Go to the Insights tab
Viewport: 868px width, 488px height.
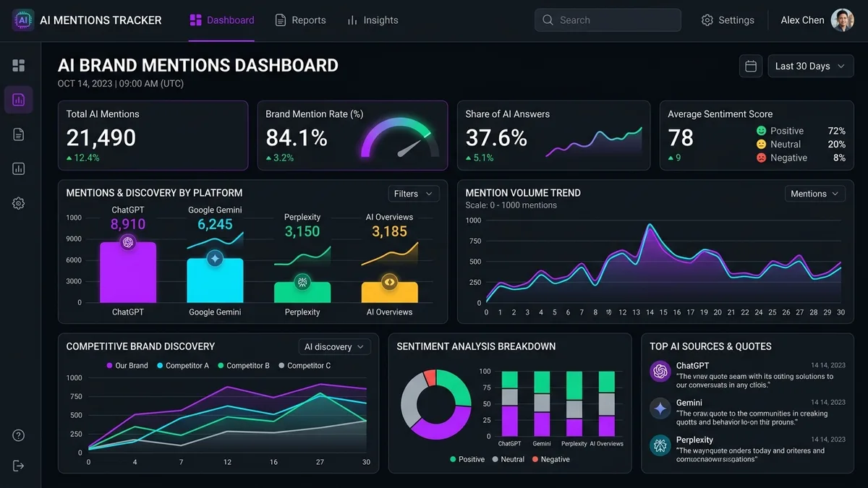[x=373, y=20]
